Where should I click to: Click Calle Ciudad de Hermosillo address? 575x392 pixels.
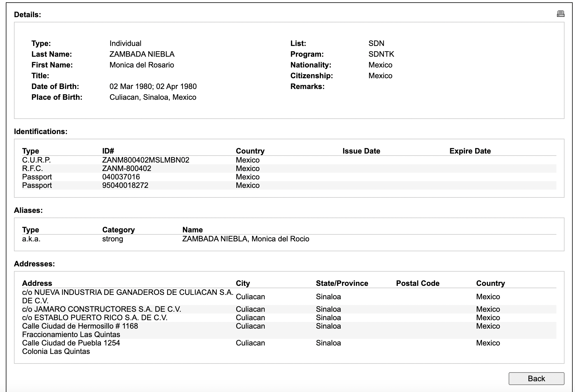click(x=80, y=326)
